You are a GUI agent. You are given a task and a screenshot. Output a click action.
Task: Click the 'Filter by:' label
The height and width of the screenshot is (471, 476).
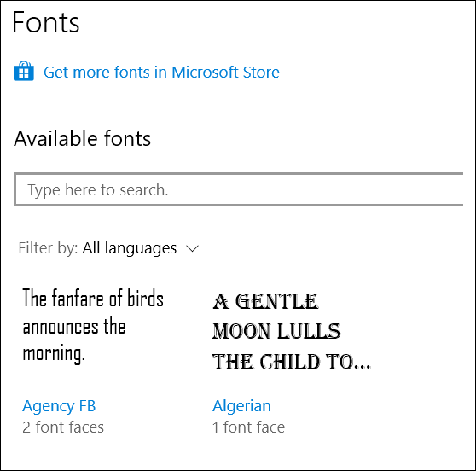pyautogui.click(x=48, y=248)
